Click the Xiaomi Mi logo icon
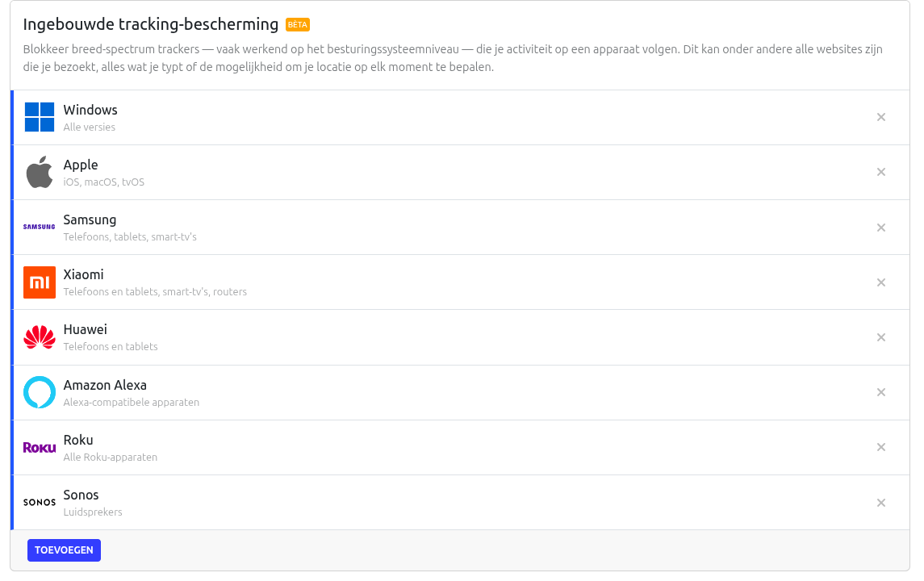The height and width of the screenshot is (581, 924). [x=40, y=282]
